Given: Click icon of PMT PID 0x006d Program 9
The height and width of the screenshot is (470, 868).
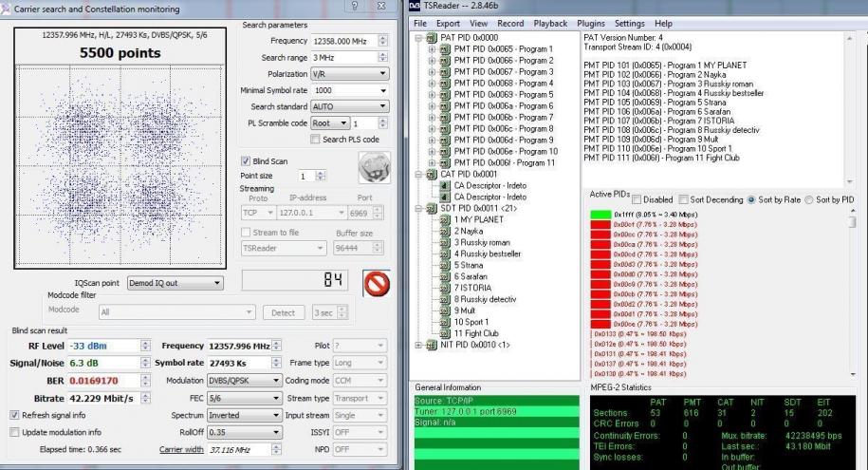Looking at the screenshot, I should click(445, 141).
